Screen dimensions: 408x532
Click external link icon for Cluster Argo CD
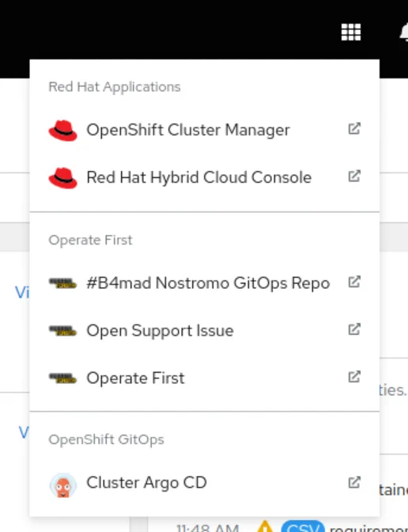coord(354,482)
